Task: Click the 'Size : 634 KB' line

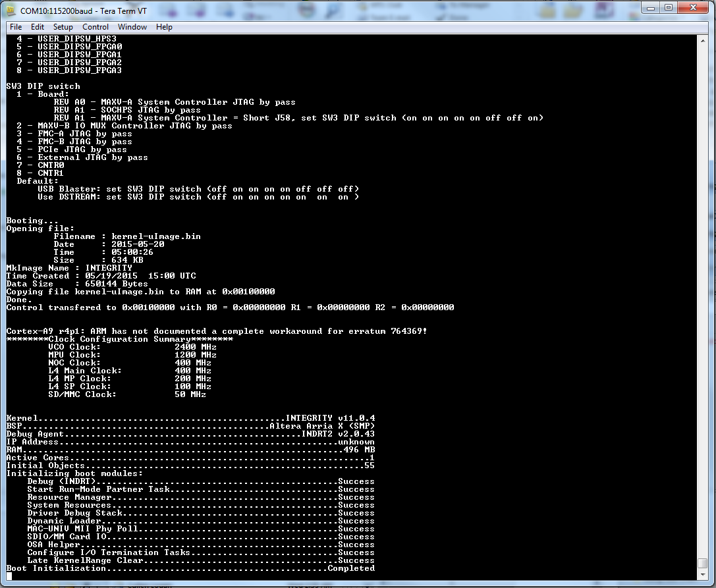Action: coord(98,260)
